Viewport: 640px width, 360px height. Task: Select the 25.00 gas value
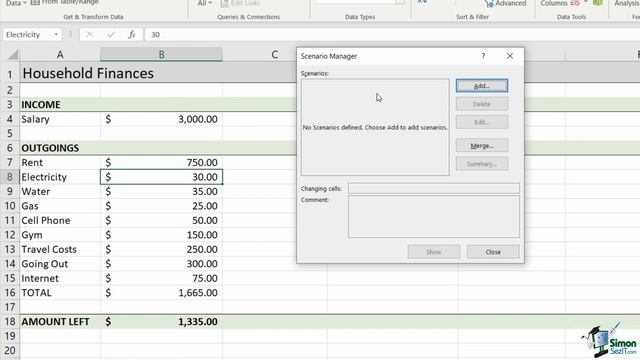(x=161, y=206)
